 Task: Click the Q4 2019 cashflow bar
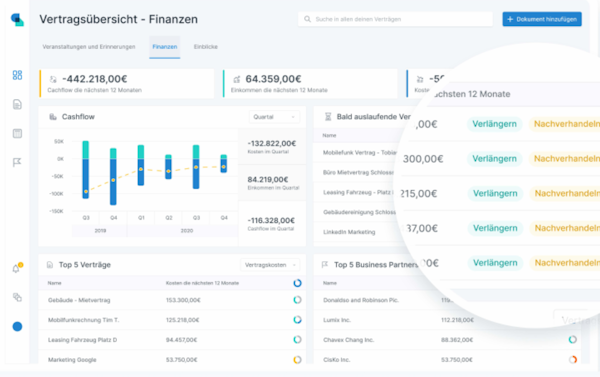[113, 176]
